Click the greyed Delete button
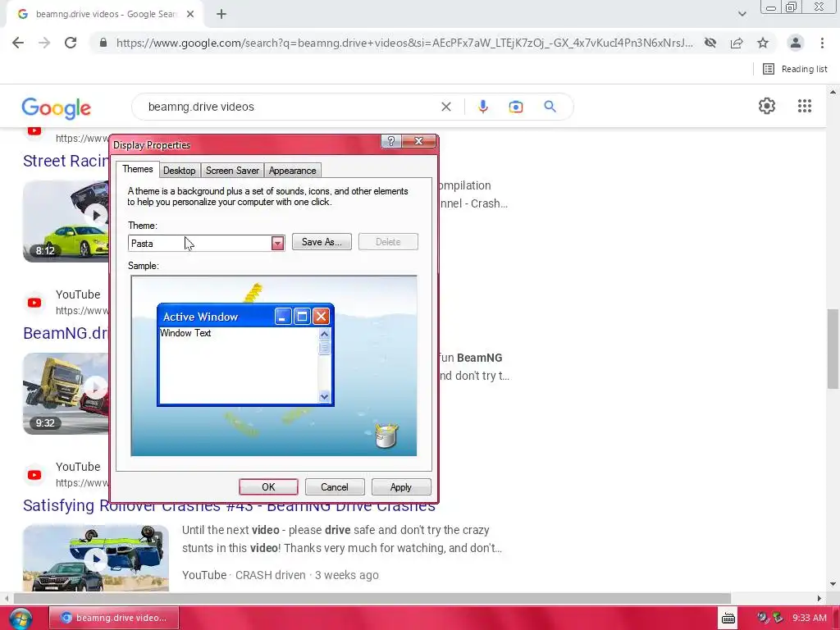 coord(388,242)
